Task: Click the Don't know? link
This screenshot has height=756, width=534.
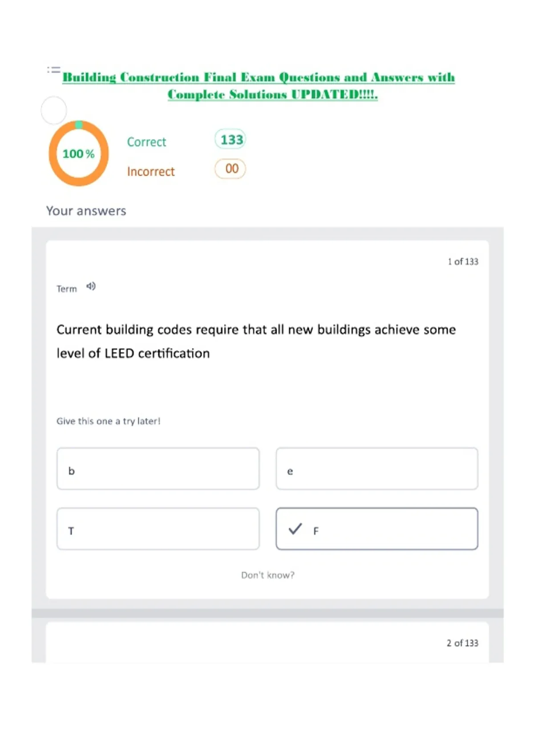Action: (x=268, y=575)
